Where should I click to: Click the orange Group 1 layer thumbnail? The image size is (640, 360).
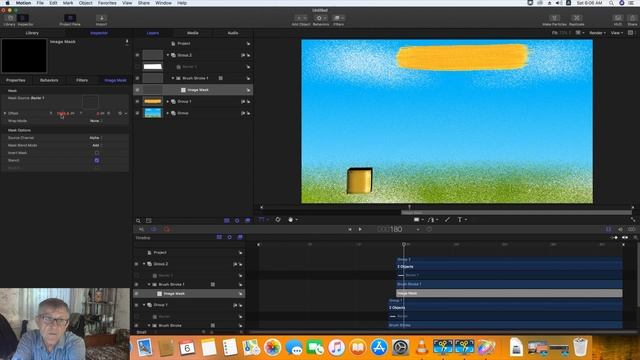pos(153,101)
